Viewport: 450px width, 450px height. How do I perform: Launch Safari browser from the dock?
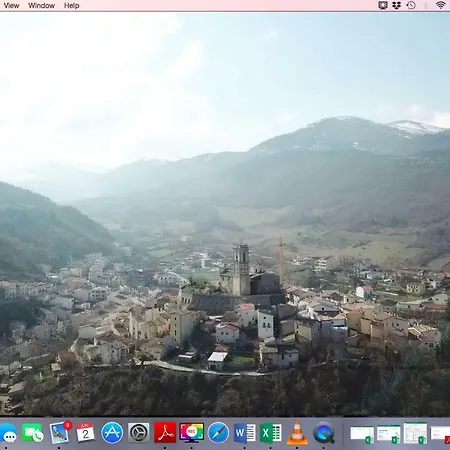[x=218, y=433]
